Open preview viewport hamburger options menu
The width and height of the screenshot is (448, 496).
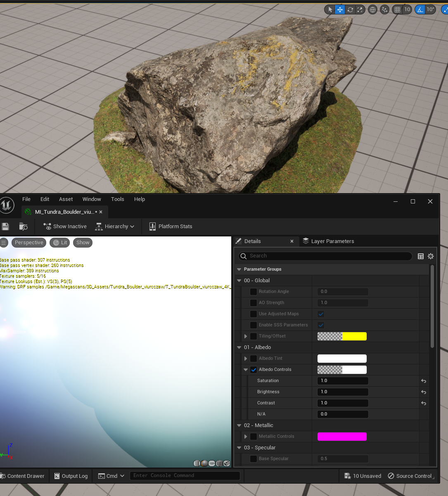click(4, 243)
